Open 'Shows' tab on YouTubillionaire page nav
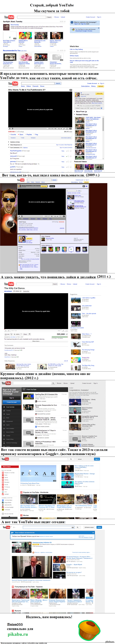The image size is (115, 644). pos(42,86)
